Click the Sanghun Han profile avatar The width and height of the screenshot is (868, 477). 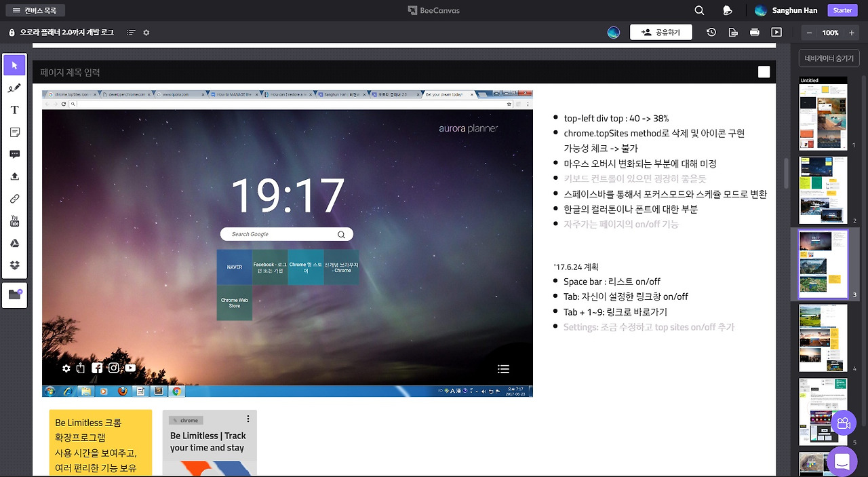pyautogui.click(x=761, y=10)
